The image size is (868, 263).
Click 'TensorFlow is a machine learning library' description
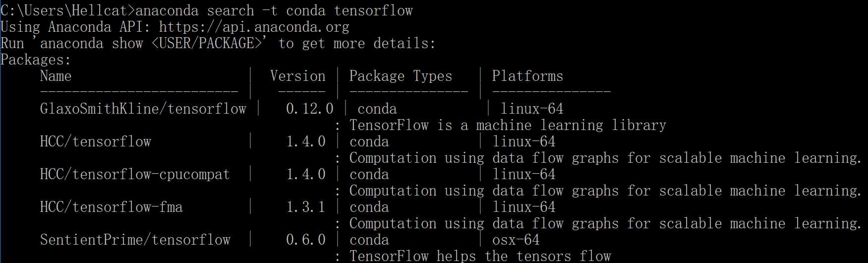[508, 126]
